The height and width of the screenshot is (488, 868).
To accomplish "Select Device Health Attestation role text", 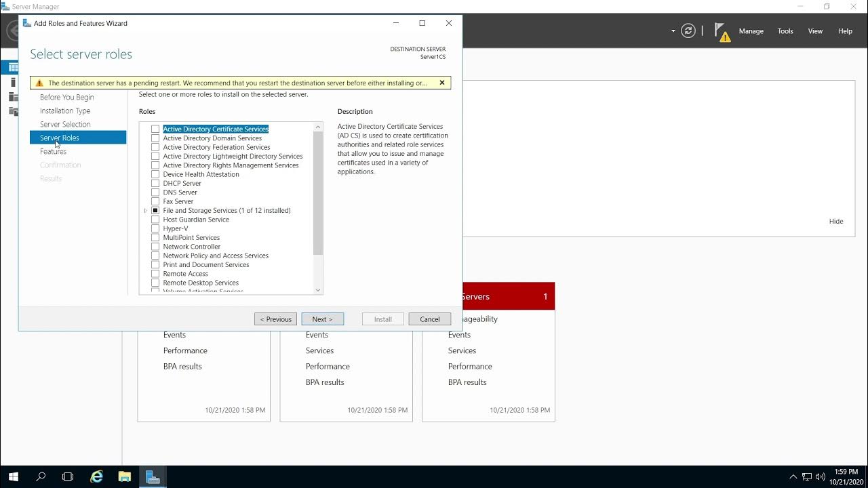I will (x=201, y=174).
